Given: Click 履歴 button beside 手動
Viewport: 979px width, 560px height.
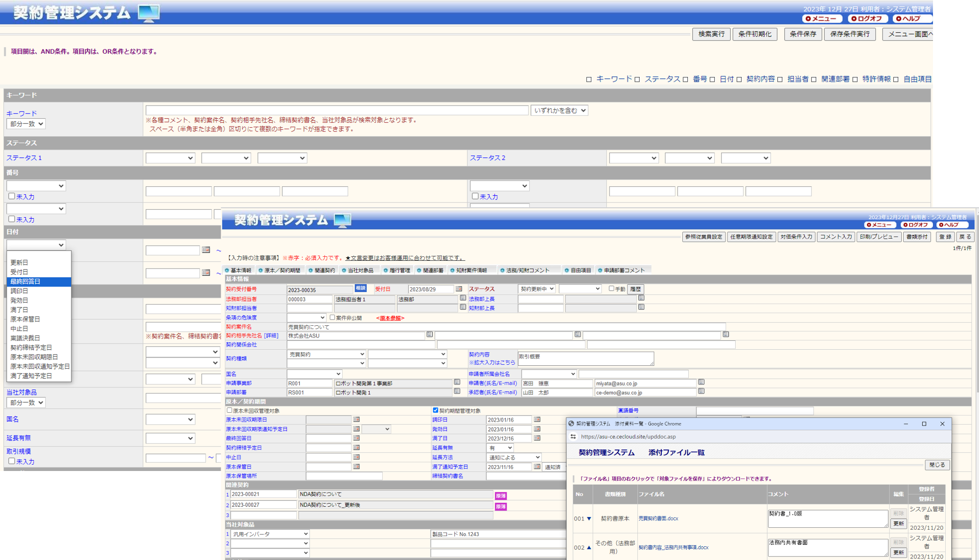Looking at the screenshot, I should (x=635, y=289).
